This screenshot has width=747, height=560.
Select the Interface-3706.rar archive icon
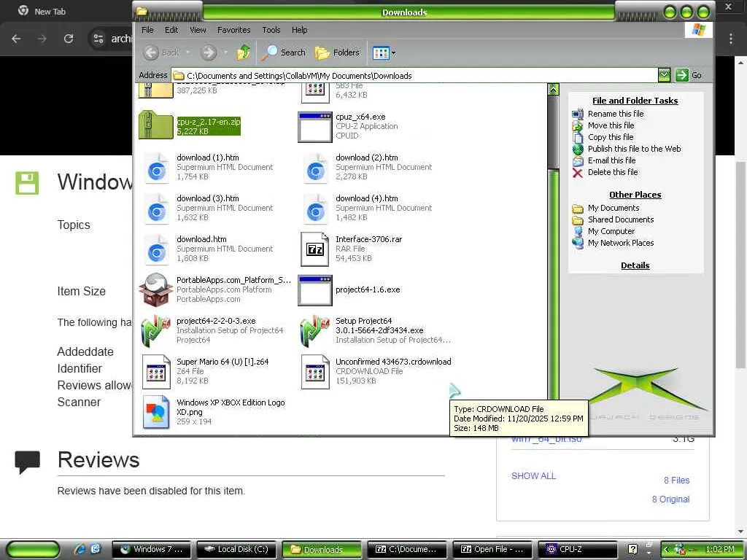coord(315,249)
